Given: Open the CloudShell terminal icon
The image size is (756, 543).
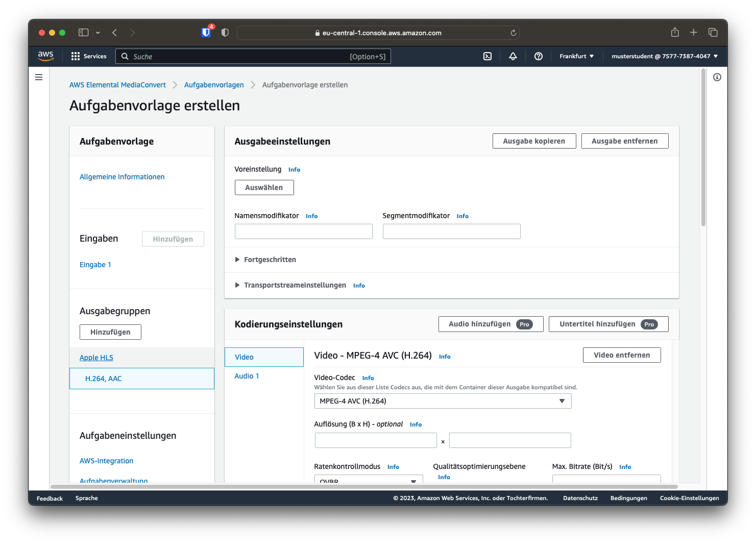Looking at the screenshot, I should (x=487, y=56).
